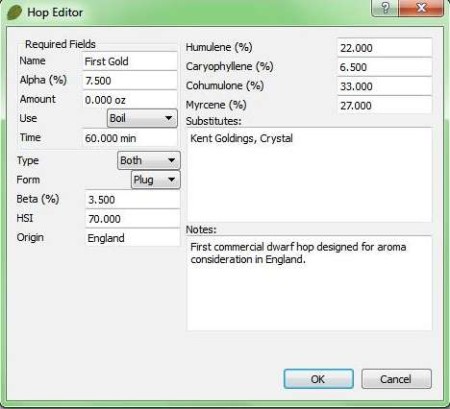Click the Cohumulone (%) label
The width and height of the screenshot is (450, 409).
tap(225, 86)
